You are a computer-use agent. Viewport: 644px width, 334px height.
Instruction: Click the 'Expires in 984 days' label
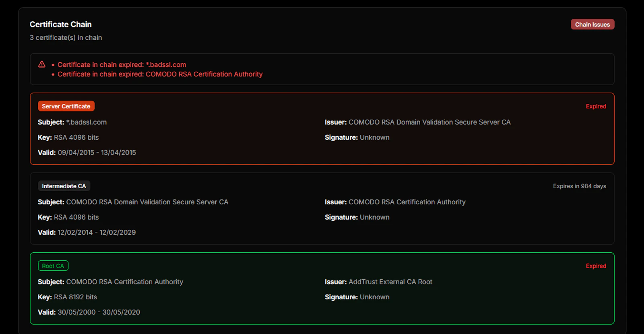tap(580, 186)
